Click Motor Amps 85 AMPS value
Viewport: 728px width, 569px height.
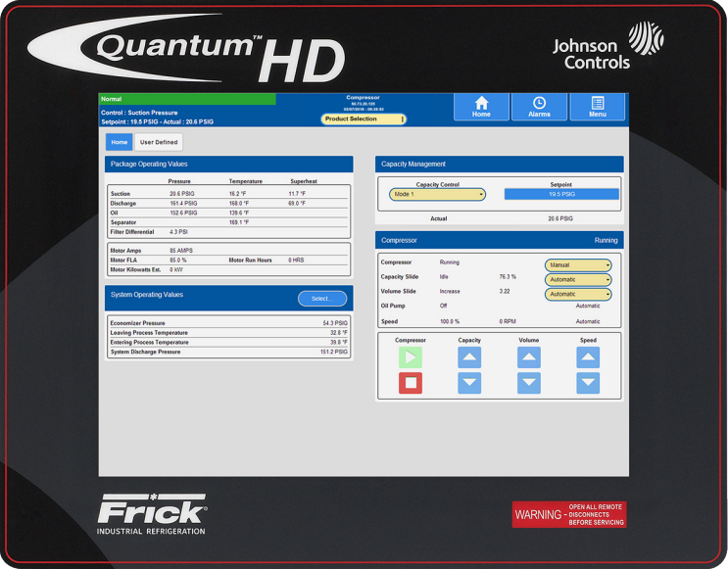pos(181,251)
